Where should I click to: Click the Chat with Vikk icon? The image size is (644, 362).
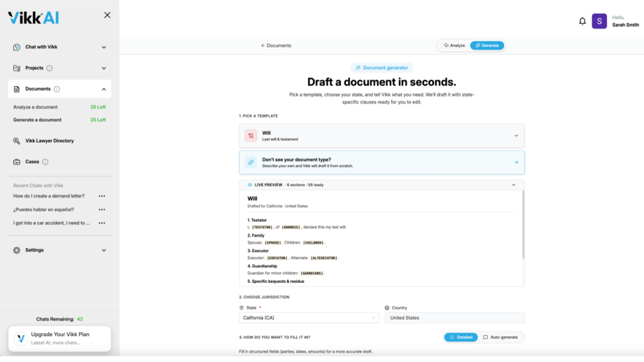coord(16,47)
